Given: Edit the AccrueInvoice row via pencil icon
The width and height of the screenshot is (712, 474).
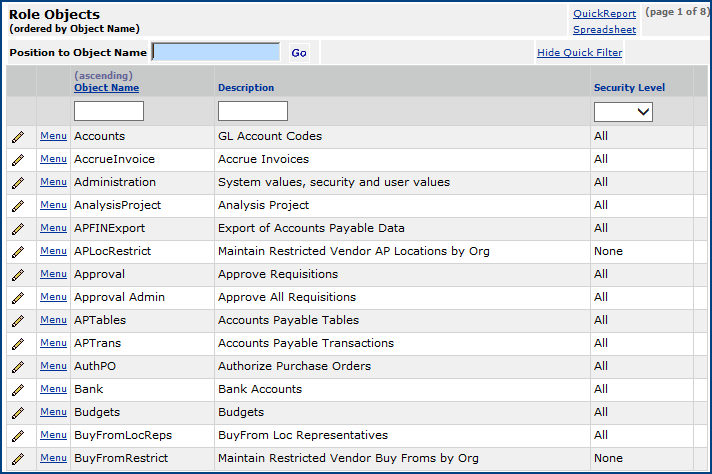Looking at the screenshot, I should tap(18, 159).
